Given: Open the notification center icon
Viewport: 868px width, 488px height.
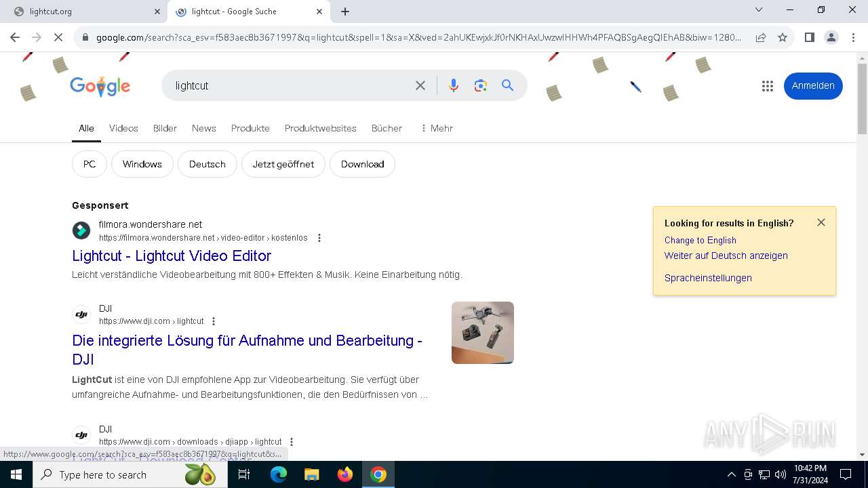Looking at the screenshot, I should point(846,474).
